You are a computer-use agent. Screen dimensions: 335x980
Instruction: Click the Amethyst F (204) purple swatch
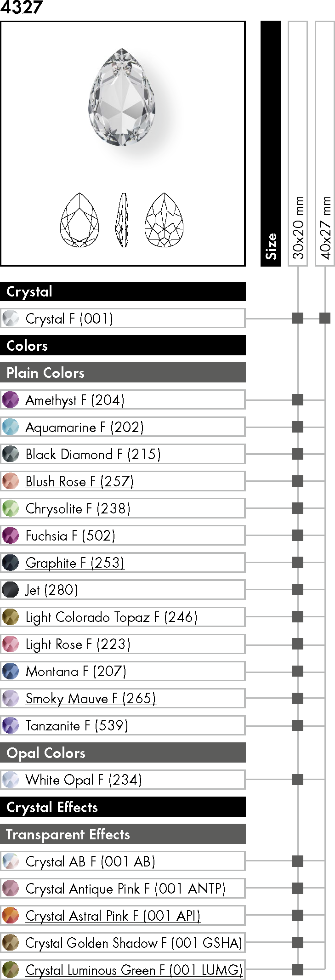pyautogui.click(x=10, y=399)
